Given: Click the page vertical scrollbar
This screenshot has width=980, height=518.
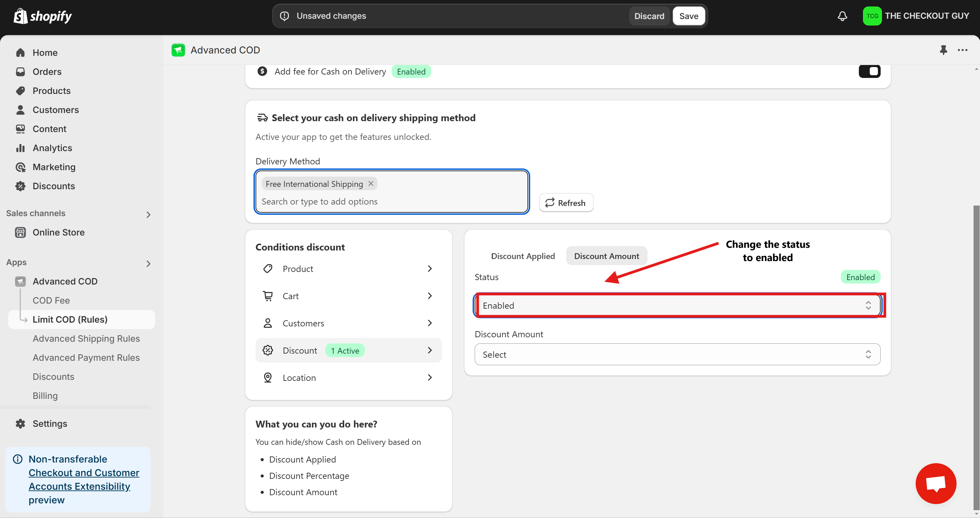Looking at the screenshot, I should [976, 358].
